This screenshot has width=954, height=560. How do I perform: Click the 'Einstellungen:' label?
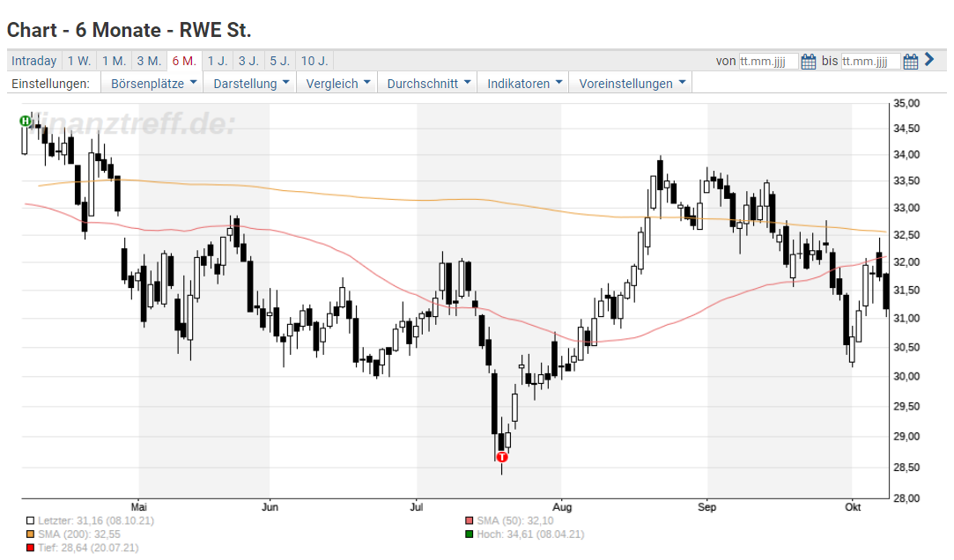(x=50, y=84)
